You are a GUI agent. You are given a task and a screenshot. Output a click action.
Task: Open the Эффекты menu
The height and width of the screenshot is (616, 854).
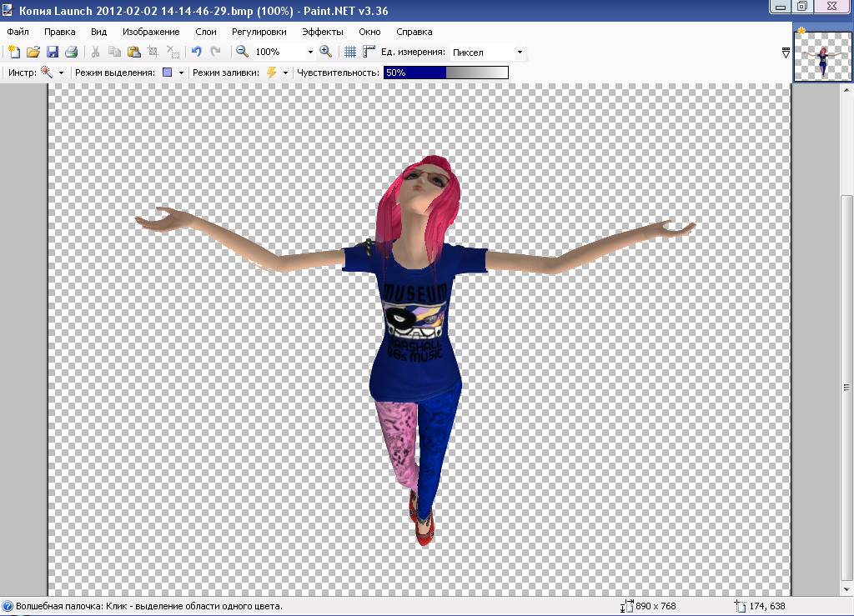pos(323,32)
